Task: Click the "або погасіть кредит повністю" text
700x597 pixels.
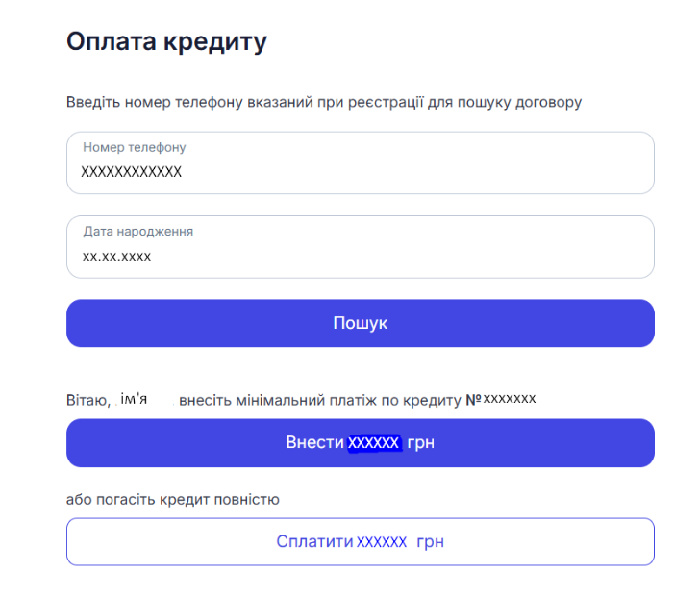Action: tap(172, 499)
